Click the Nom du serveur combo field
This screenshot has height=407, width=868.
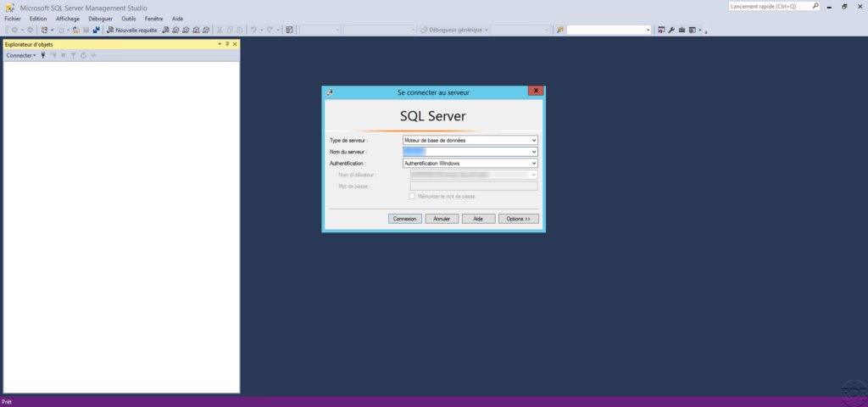click(470, 152)
